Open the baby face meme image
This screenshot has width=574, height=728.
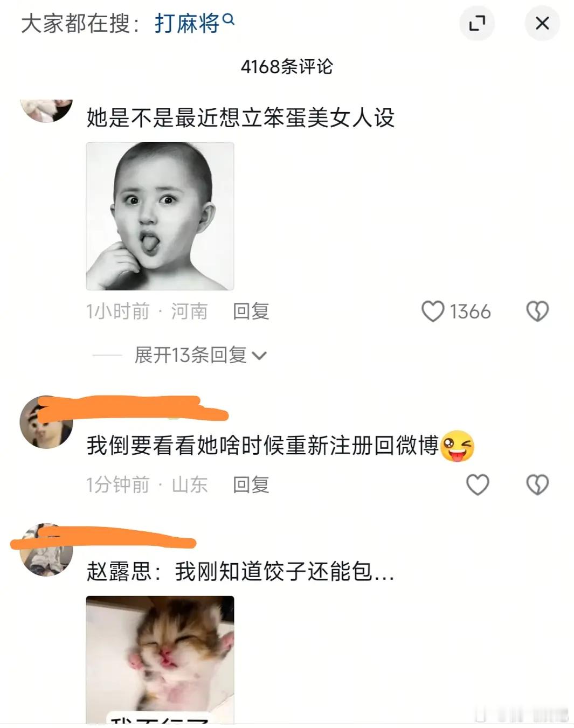(160, 216)
